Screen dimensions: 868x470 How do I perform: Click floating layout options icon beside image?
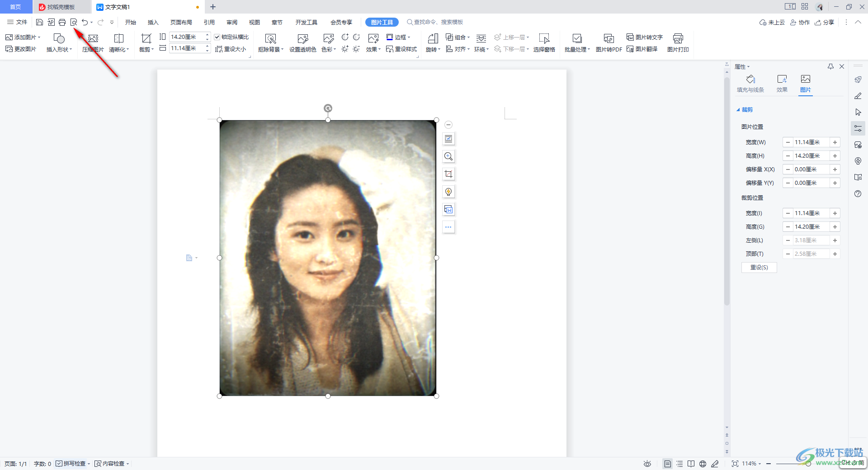(x=448, y=139)
